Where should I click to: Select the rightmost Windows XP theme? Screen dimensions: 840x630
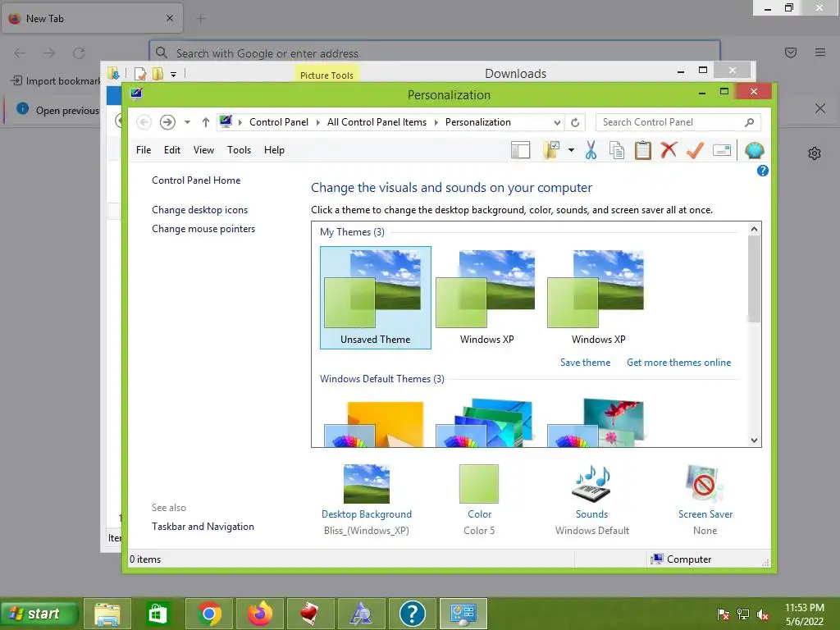(598, 298)
